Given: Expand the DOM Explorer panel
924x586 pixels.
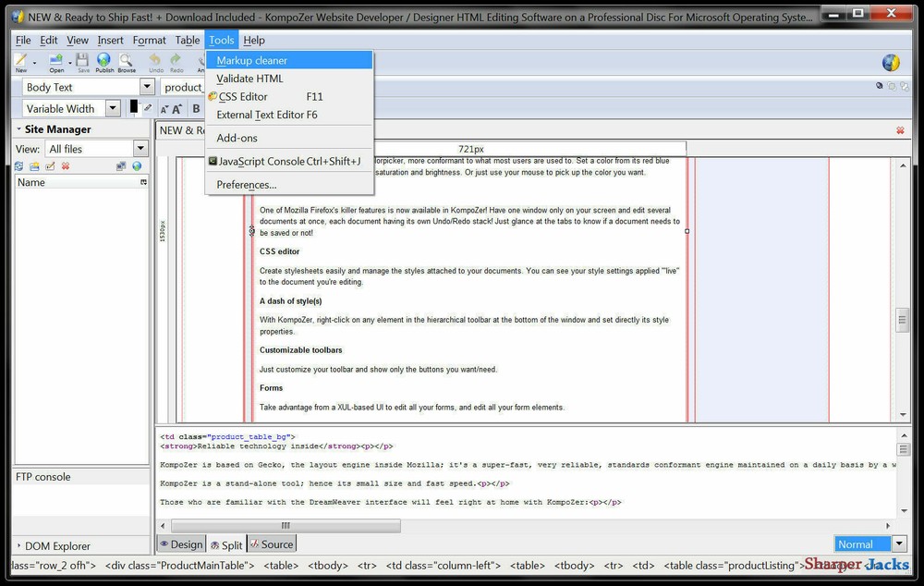Looking at the screenshot, I should coord(55,545).
